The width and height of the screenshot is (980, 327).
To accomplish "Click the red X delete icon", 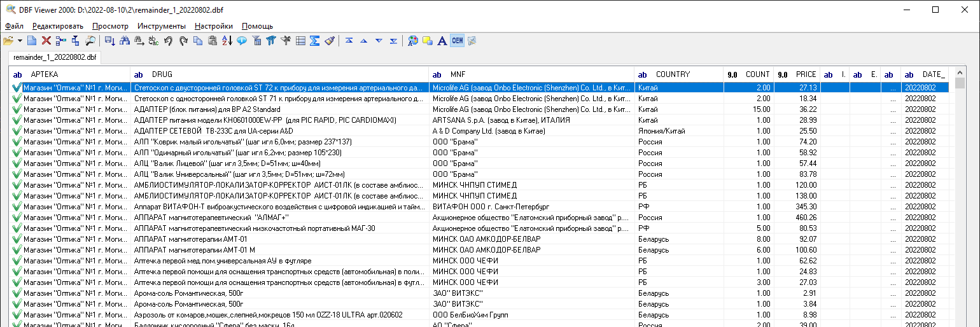I will [46, 41].
